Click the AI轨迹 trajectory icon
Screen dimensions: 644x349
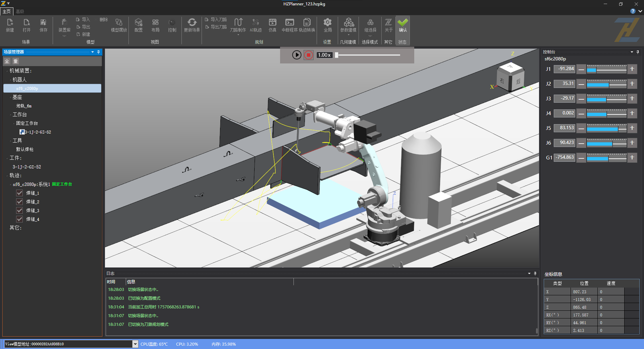[x=256, y=25]
